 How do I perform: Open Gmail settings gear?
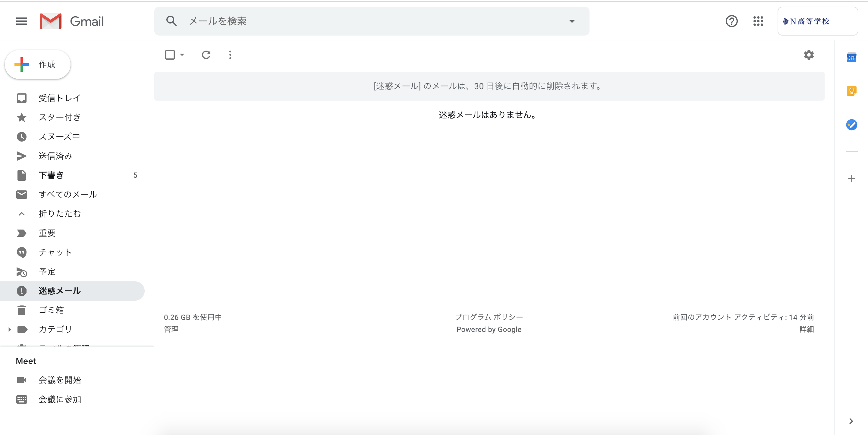tap(809, 55)
